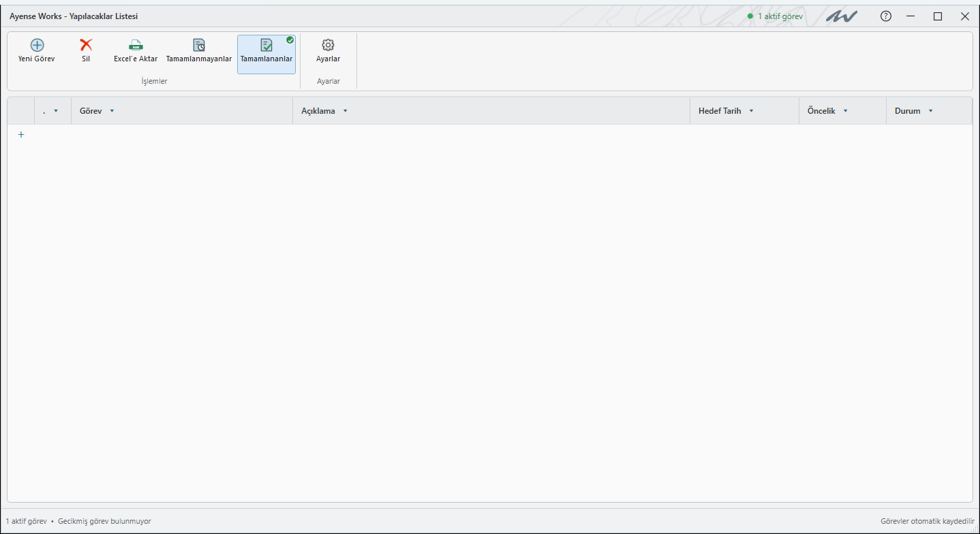This screenshot has width=980, height=534.
Task: Close the Ayense Works window
Action: pos(965,16)
